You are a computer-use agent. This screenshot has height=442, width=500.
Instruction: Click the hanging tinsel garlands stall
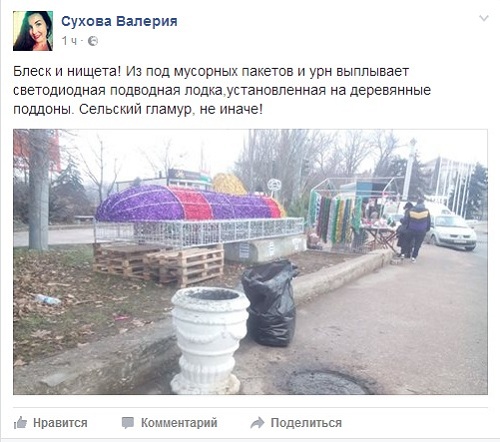pos(333,218)
